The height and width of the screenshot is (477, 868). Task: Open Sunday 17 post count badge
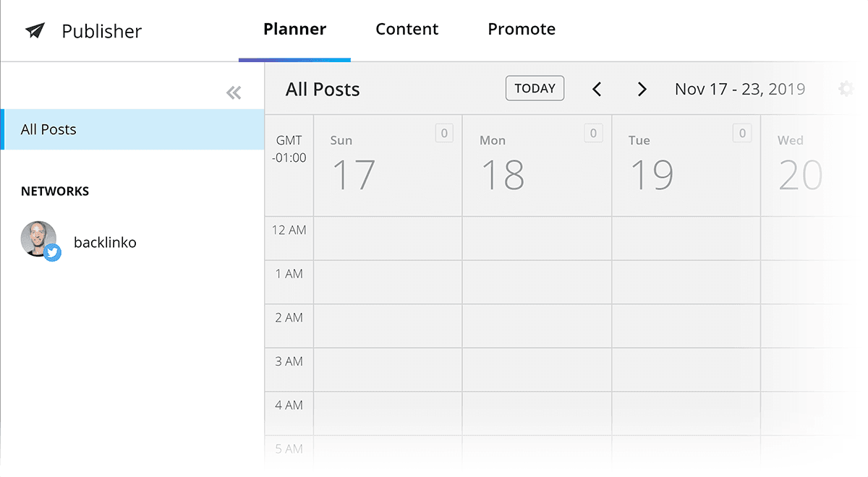[x=444, y=133]
